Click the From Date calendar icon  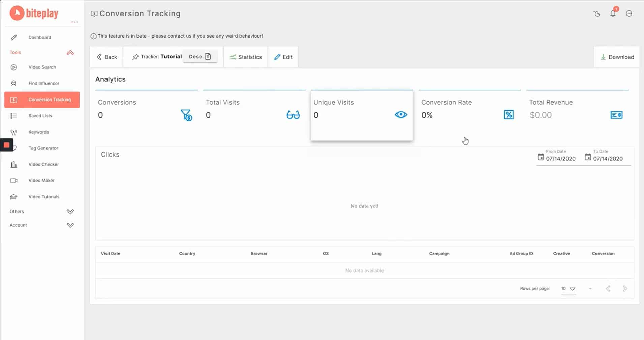click(541, 157)
